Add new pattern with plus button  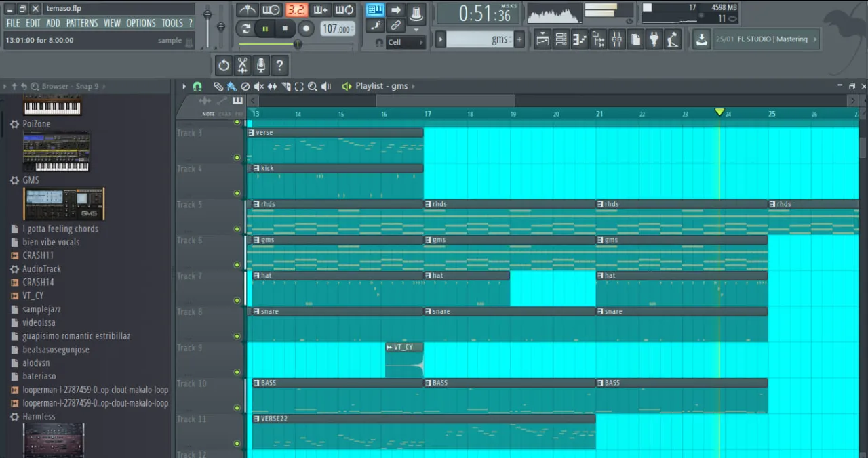(x=519, y=39)
